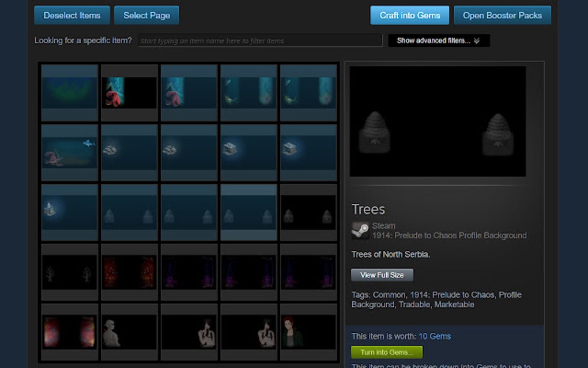Open large Trees background preview image

(x=438, y=122)
